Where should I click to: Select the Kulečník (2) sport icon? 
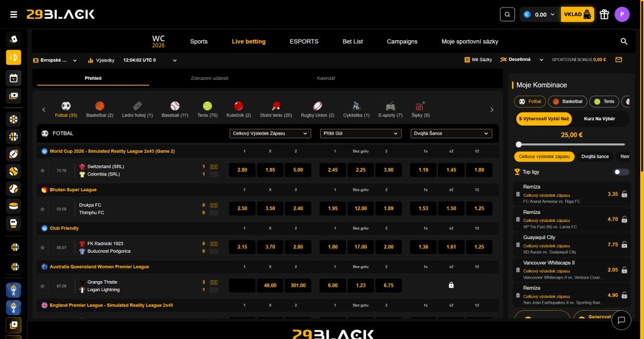tap(238, 109)
